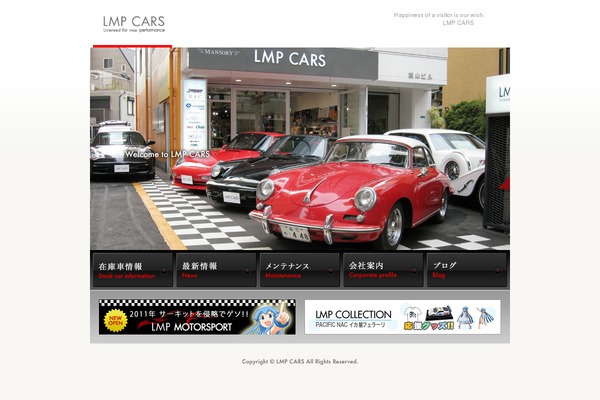Open メンテナンス Maintenance menu item
Image resolution: width=600 pixels, height=400 pixels.
(x=300, y=270)
